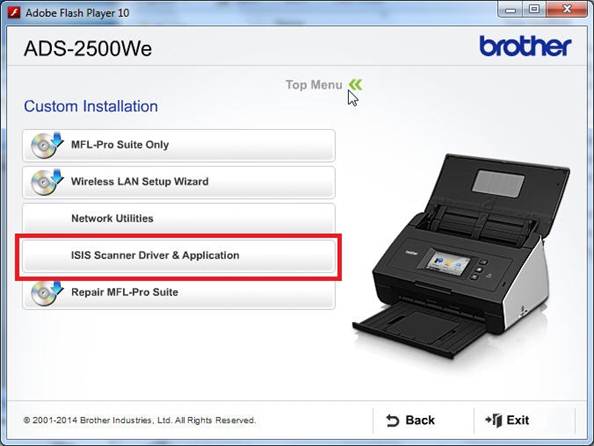Click the blue Brother logo
This screenshot has width=594, height=446.
point(525,46)
